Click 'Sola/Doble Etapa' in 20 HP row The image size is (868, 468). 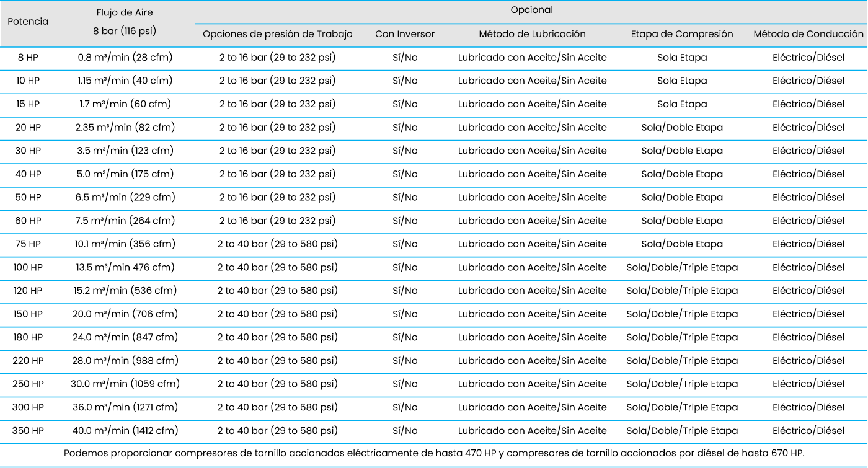coord(682,128)
